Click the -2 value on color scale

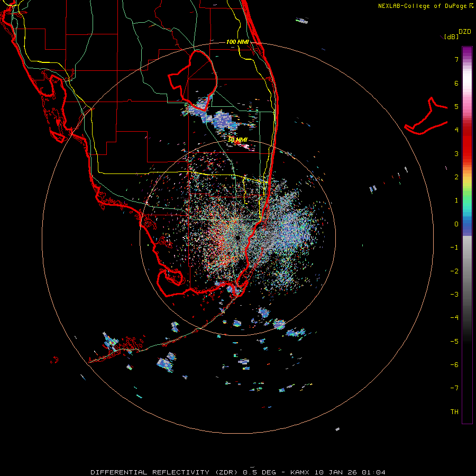(454, 271)
